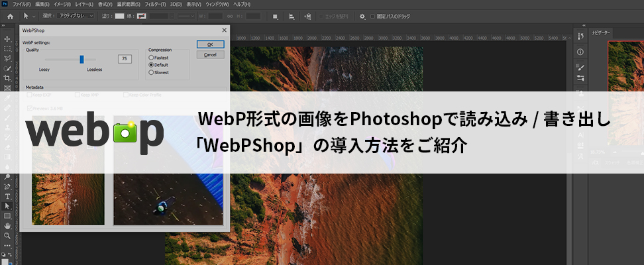Open the 選択範囲(S) menu

pos(129,4)
